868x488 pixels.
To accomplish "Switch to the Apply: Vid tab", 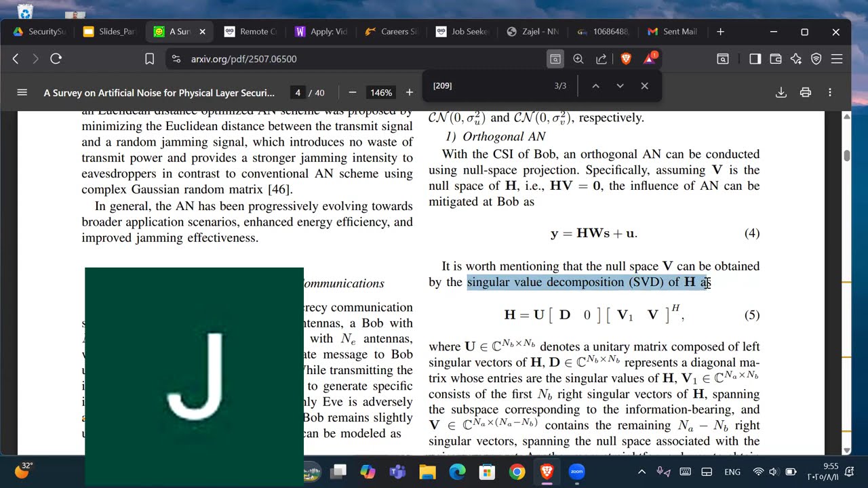I will point(321,32).
